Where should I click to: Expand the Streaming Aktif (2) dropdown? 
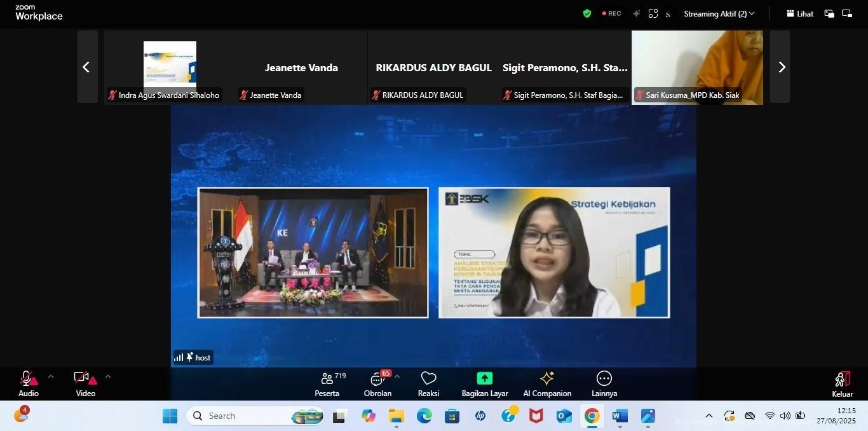point(719,13)
